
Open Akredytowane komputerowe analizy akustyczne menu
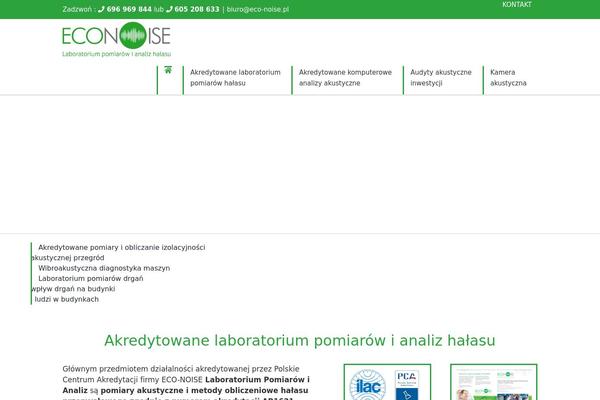(x=345, y=78)
